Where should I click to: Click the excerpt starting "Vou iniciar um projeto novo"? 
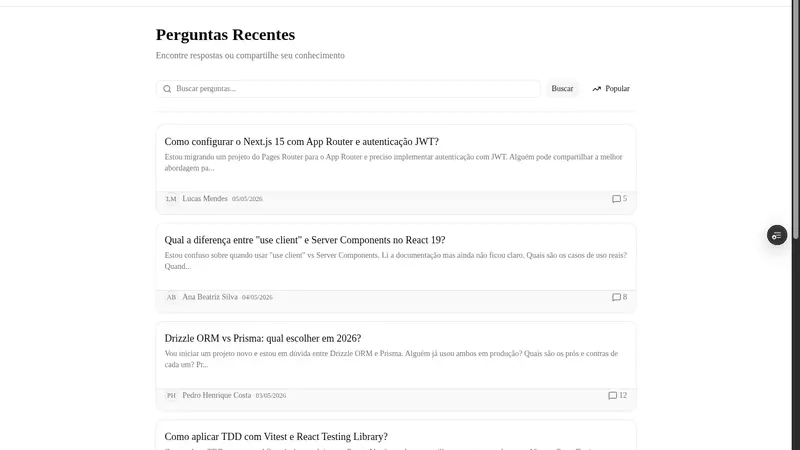(391, 359)
